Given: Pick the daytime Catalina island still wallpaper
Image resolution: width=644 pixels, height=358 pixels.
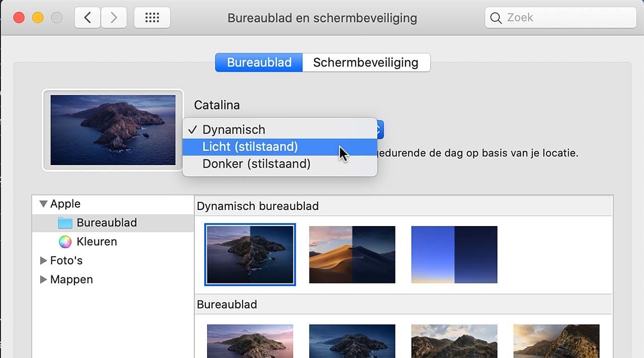Looking at the screenshot, I should 250,341.
